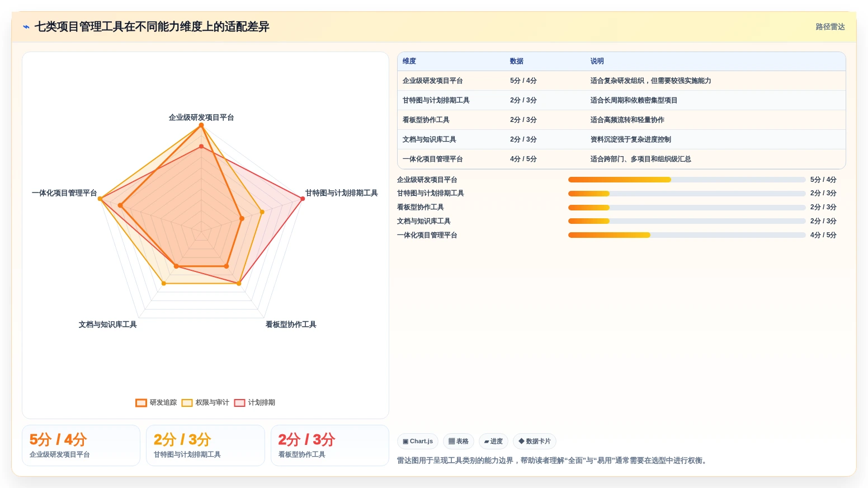Screen dimensions: 868x488
Task: Click radar axis label 看板型协作工具
Action: click(291, 325)
